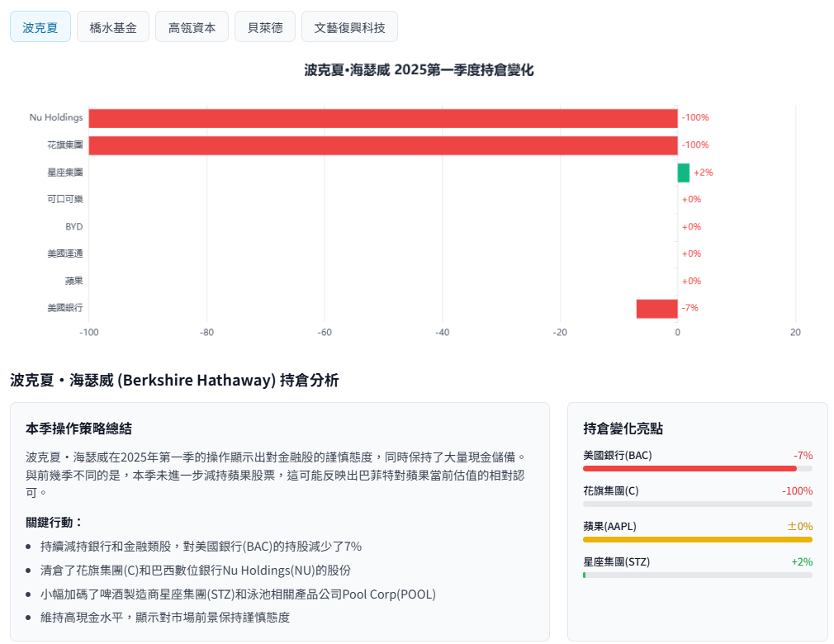Click the Nu Holdings axis label
The width and height of the screenshot is (834, 644).
(x=56, y=117)
